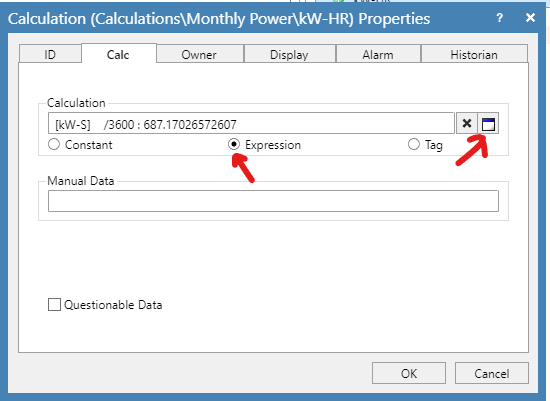Open the expression editor window icon
550x401 pixels.
(488, 123)
